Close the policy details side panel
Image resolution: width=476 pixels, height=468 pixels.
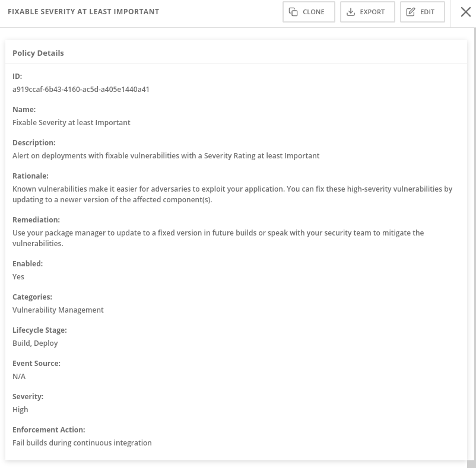(466, 12)
